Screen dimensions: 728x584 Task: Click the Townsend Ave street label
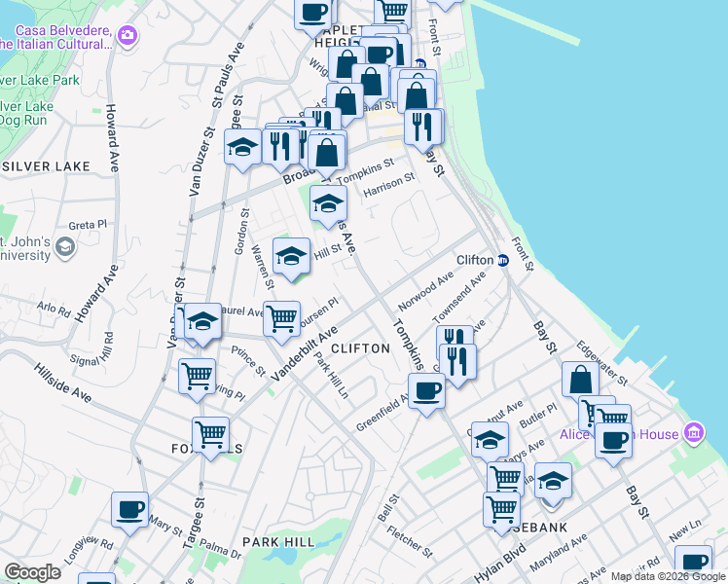(x=458, y=298)
